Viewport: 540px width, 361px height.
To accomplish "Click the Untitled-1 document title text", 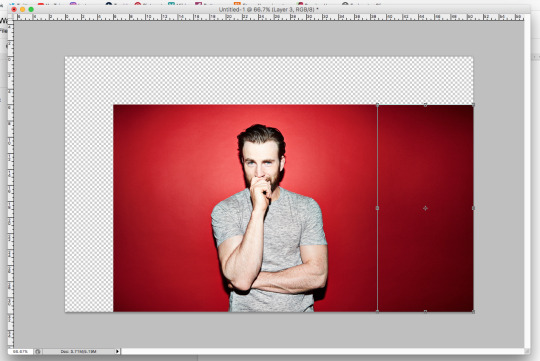I will tap(268, 9).
